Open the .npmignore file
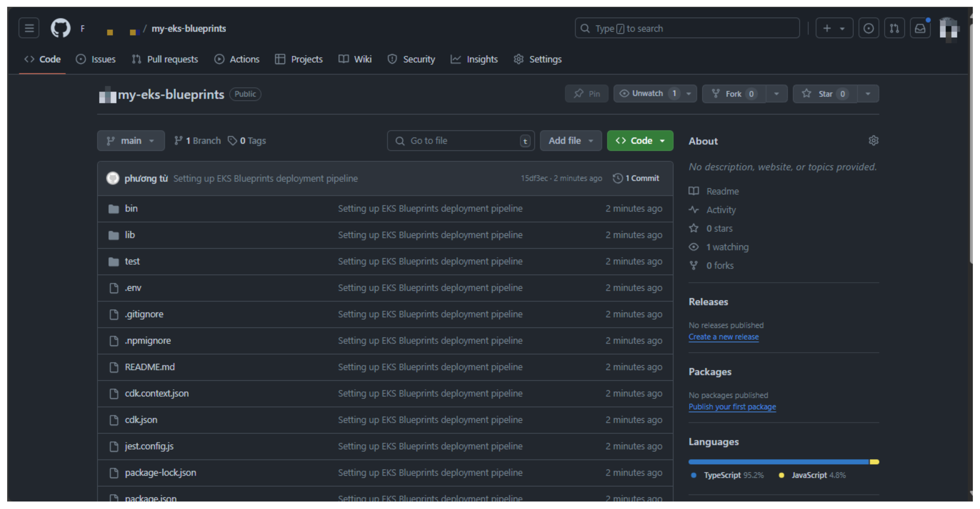This screenshot has height=509, width=980. 148,341
